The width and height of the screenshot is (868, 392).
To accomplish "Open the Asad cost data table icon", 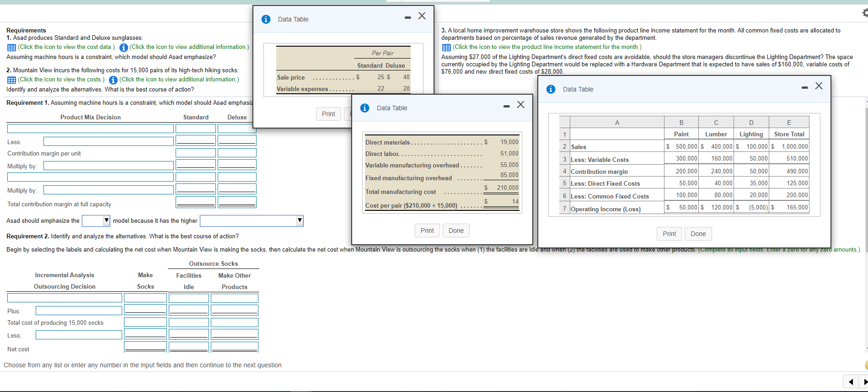I will coord(11,48).
